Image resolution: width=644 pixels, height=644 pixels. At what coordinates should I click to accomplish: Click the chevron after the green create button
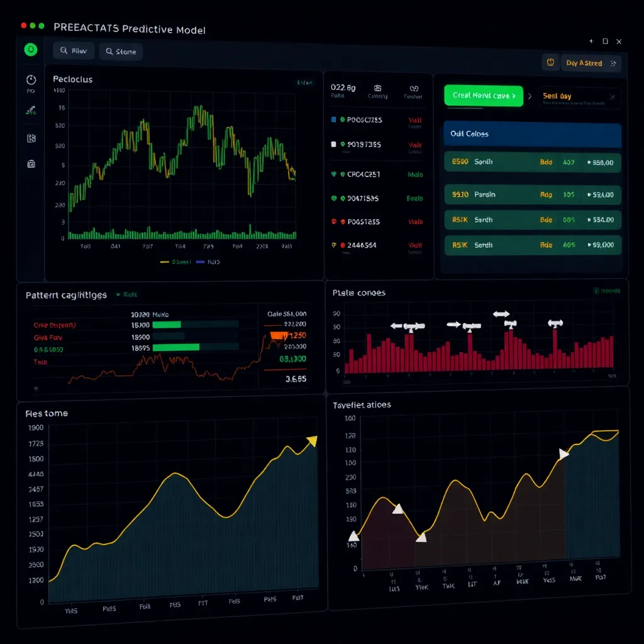(530, 96)
